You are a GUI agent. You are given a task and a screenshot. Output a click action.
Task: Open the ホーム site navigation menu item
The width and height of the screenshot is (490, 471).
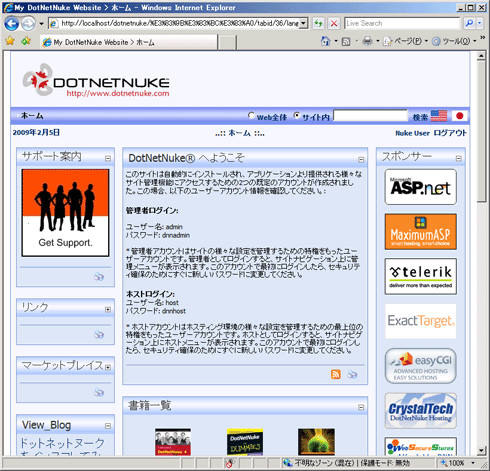[32, 116]
